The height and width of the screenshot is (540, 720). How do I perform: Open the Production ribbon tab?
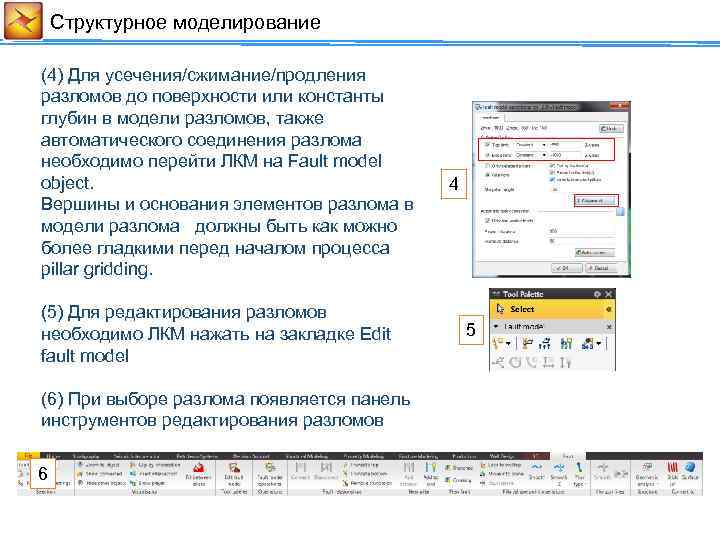[x=464, y=456]
